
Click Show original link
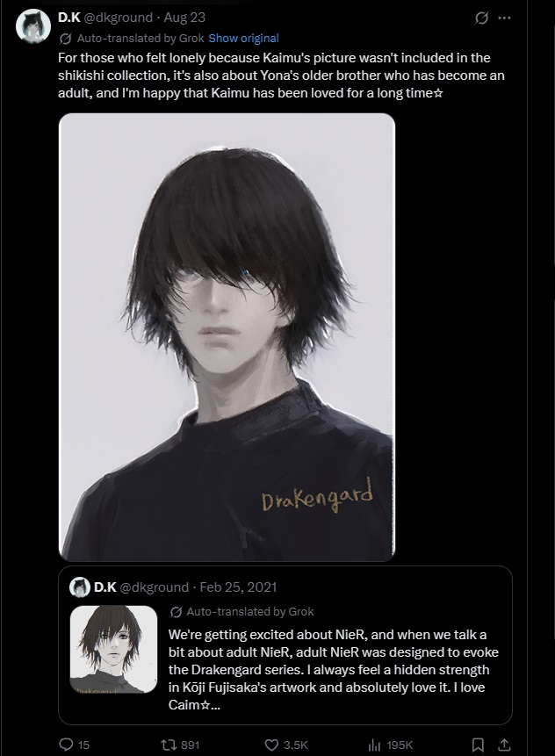click(243, 38)
